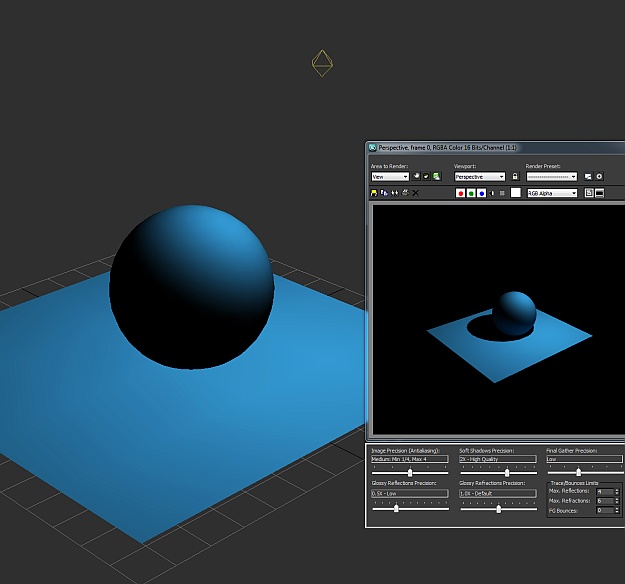Click the 'Medium: Min 1/4, Max 4' field

[410, 459]
